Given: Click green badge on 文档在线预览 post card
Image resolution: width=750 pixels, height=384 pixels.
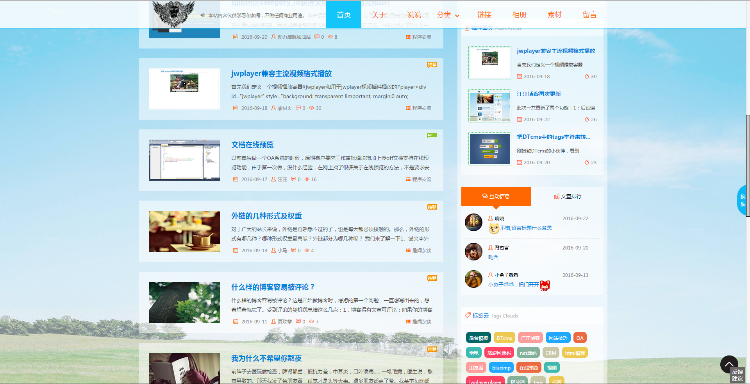Looking at the screenshot, I should tap(432, 136).
